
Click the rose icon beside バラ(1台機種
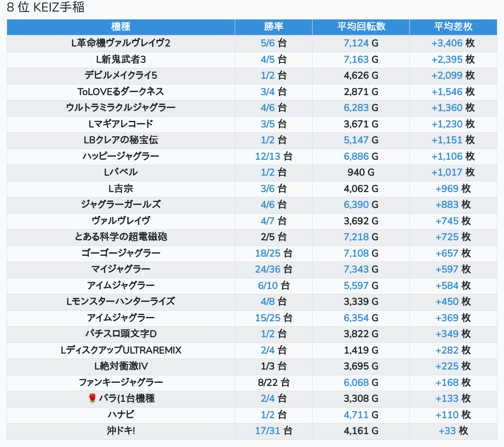(92, 399)
